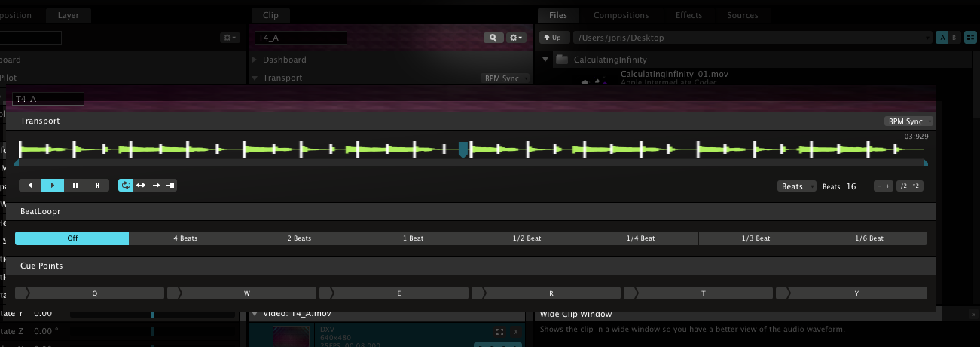980x347 pixels.
Task: Trigger cue point Q
Action: pos(95,293)
